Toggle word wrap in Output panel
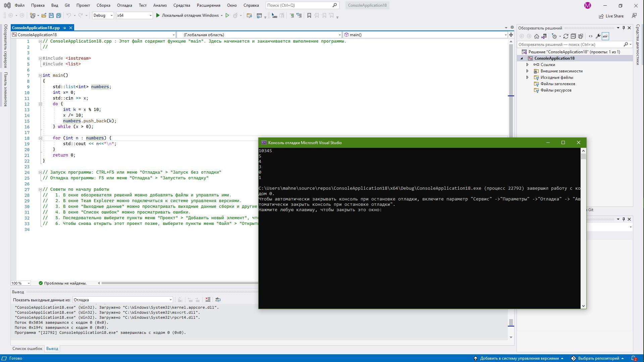 218,300
